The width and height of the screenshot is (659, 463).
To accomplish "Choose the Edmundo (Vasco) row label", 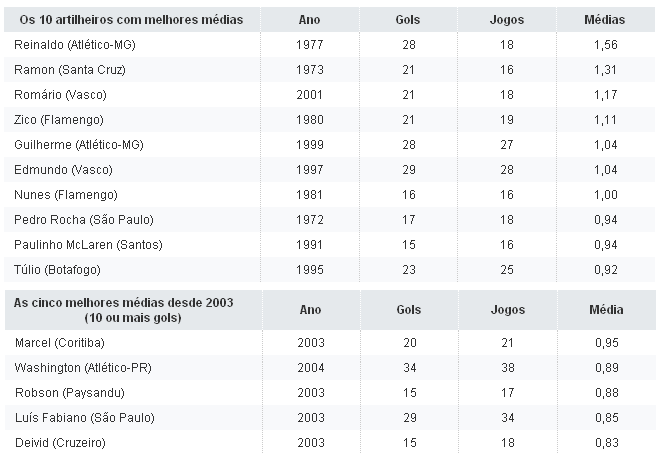I will [x=63, y=170].
